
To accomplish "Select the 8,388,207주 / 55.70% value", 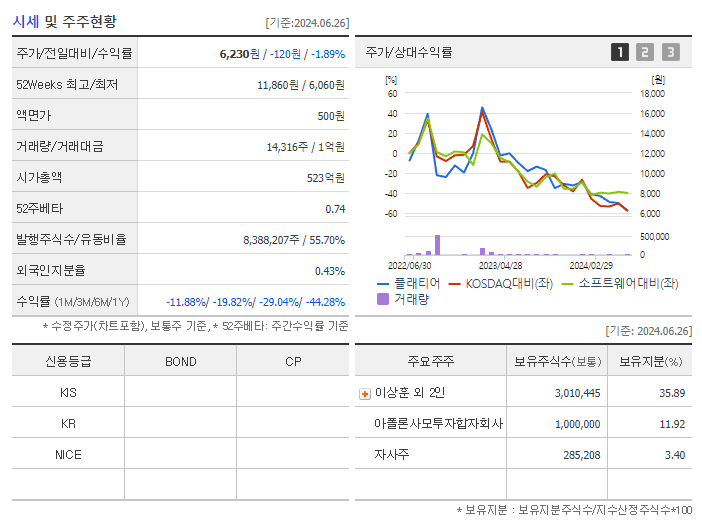I will point(294,240).
